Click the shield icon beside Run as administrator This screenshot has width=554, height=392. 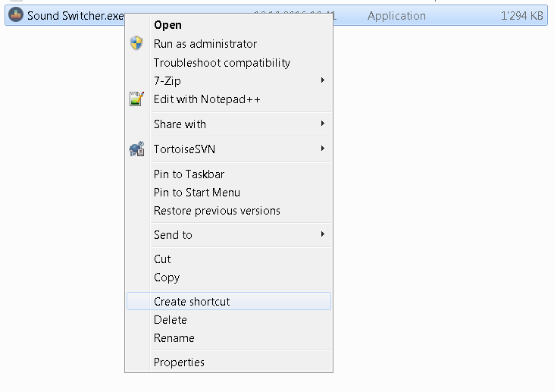point(136,43)
